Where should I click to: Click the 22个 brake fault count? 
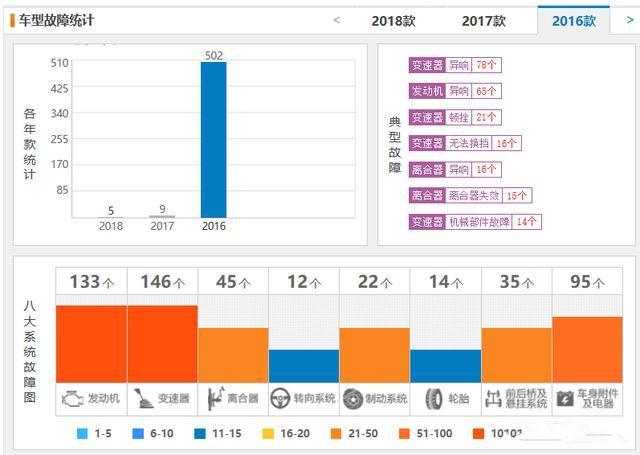[x=375, y=282]
